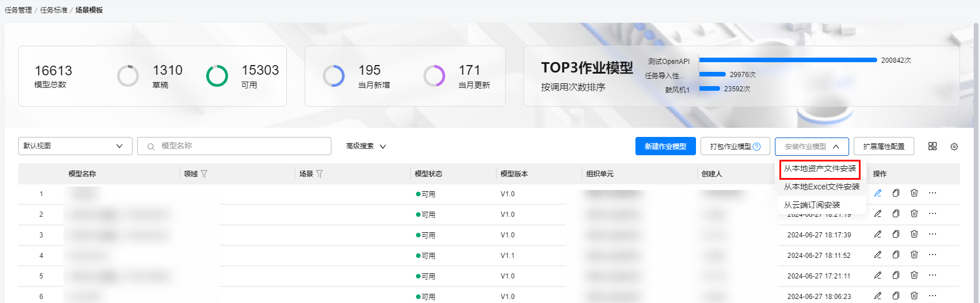Click the 16613 模型总数 statistic
Viewport: 980px width, 303px height.
[53, 76]
